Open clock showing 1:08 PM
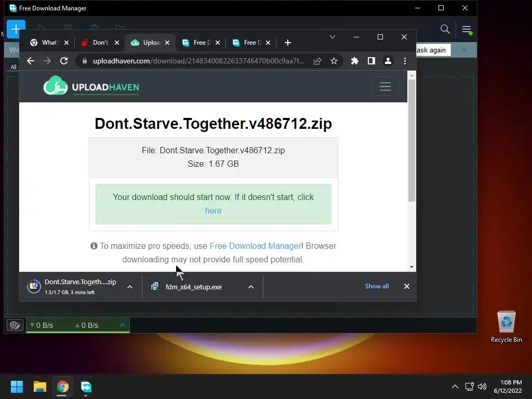 pyautogui.click(x=508, y=387)
